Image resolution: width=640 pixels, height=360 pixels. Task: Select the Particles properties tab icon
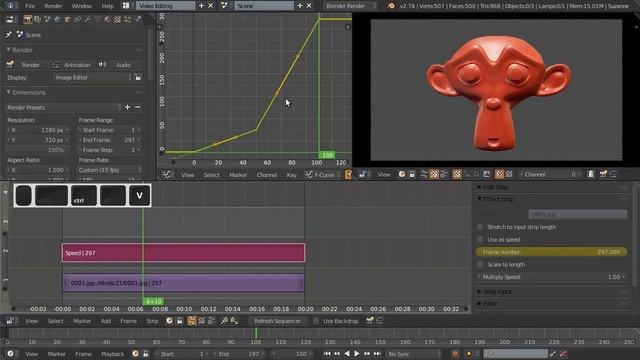pos(127,19)
